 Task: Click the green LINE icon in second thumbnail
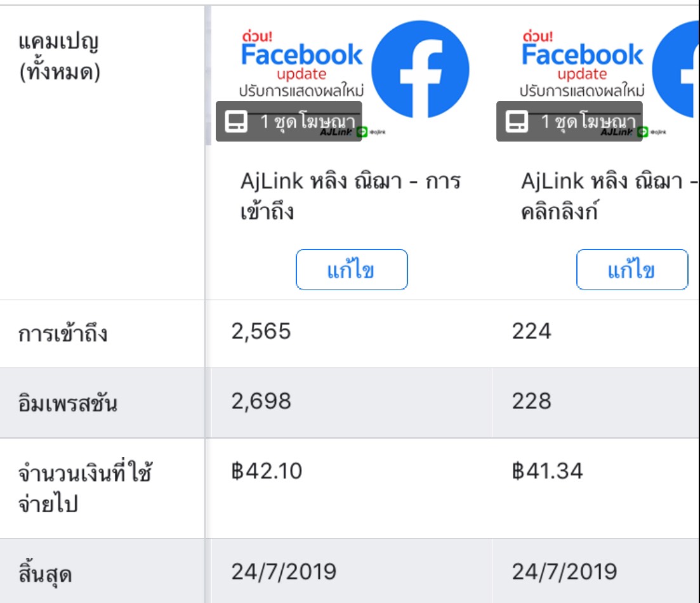click(x=643, y=132)
